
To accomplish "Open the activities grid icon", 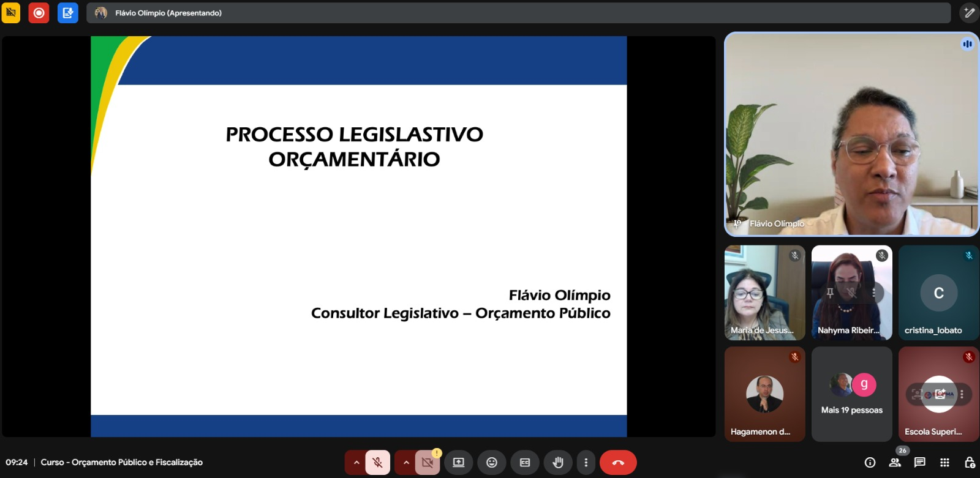I will point(944,463).
